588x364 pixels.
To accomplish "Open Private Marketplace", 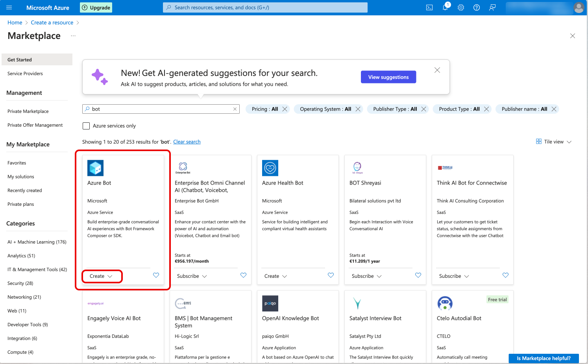I will [28, 111].
